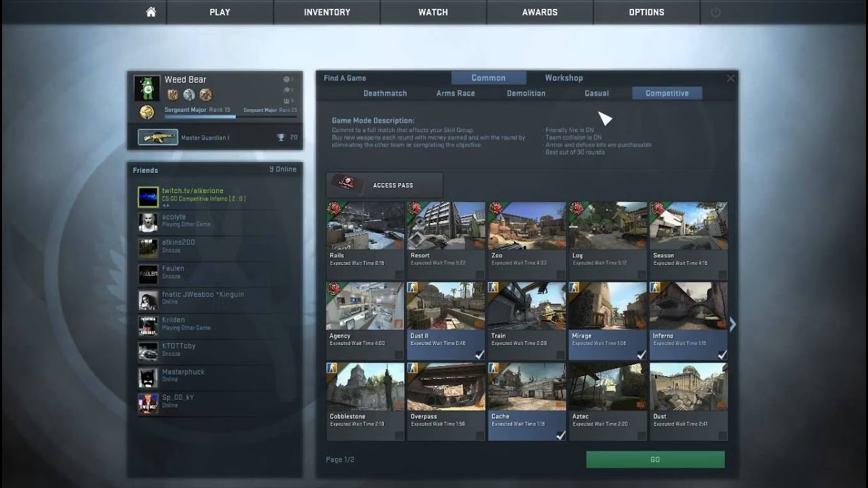Viewport: 868px width, 488px height.
Task: Click the trophy wins icon
Action: click(281, 138)
